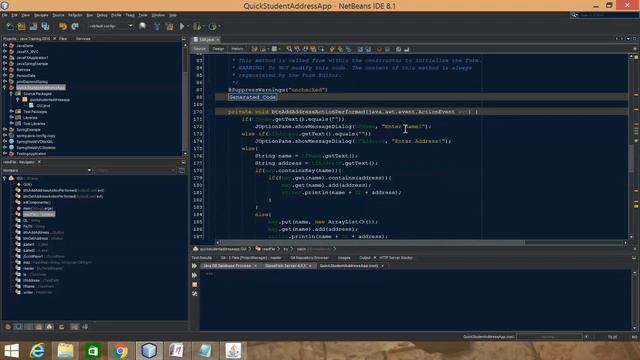Toggle Rectangular Selection in the editor toolbar
Screen dimensions: 640x360
pos(321,49)
